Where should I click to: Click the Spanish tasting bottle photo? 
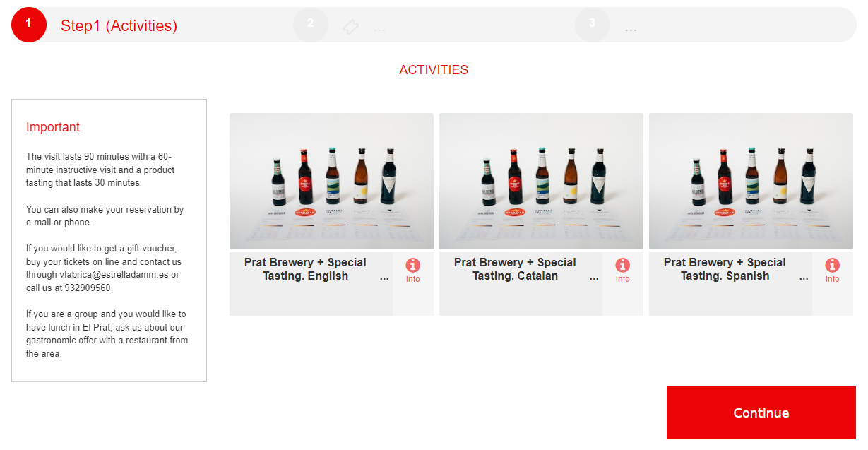pos(751,181)
